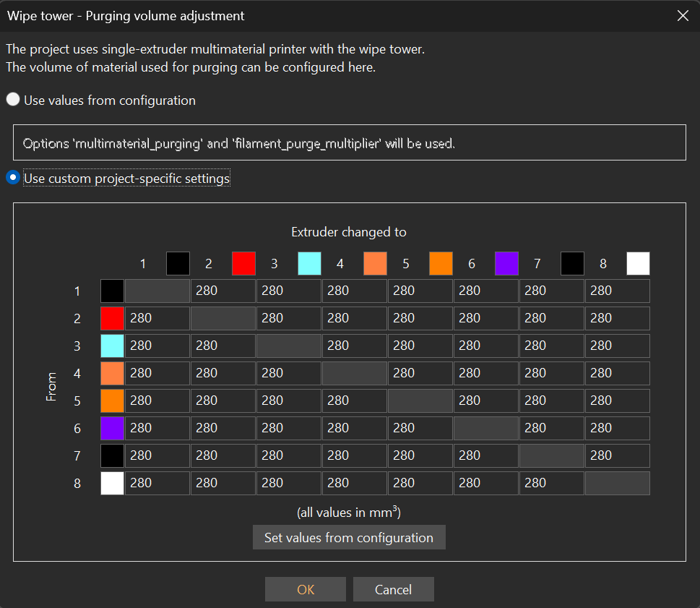Click the 'Set values from configuration' button
The height and width of the screenshot is (608, 700).
click(349, 538)
